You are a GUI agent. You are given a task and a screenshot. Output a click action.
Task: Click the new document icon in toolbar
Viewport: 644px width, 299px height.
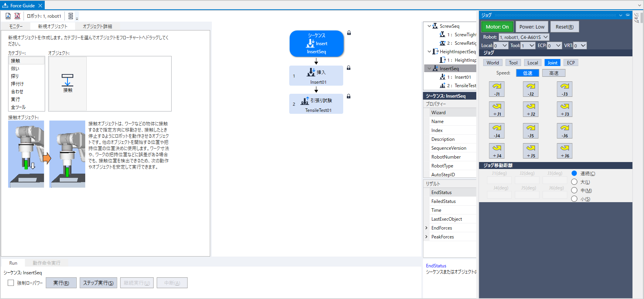8,16
